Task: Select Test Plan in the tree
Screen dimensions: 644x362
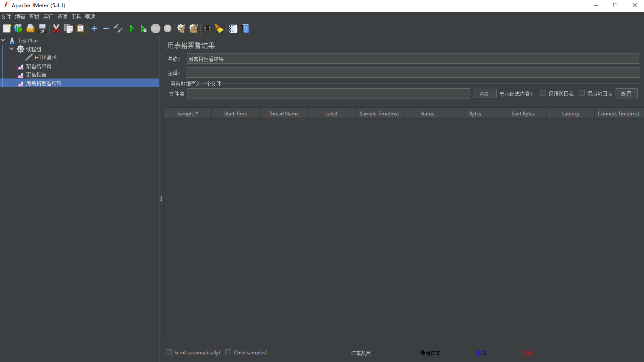Action: [28, 41]
